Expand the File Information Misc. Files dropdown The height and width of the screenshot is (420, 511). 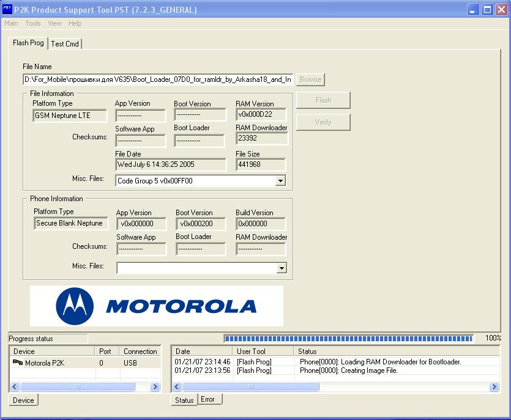(x=280, y=181)
